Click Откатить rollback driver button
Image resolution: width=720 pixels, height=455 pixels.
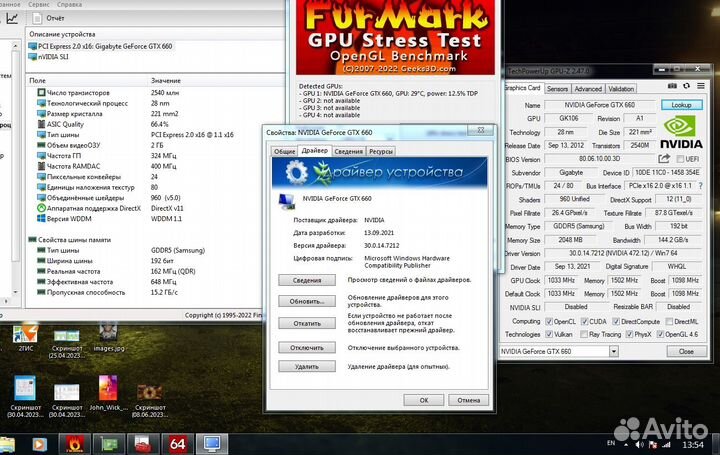(x=307, y=324)
